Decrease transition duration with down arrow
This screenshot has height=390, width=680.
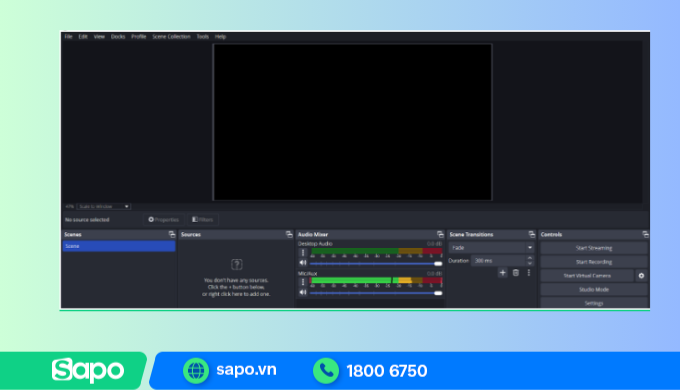pos(530,263)
